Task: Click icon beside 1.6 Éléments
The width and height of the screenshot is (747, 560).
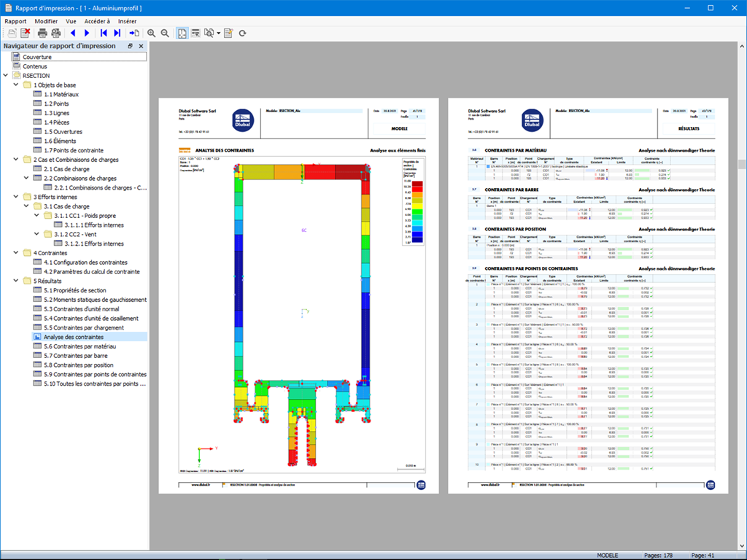Action: coord(36,141)
